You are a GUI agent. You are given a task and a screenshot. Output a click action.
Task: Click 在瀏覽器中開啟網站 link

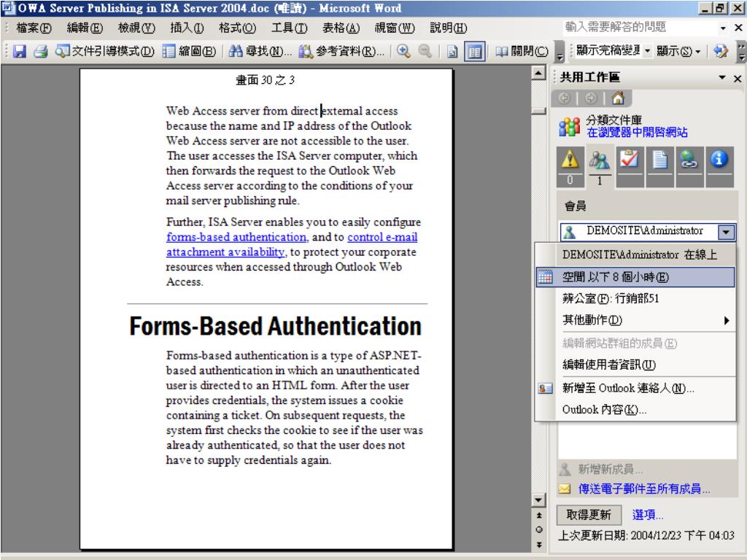637,133
